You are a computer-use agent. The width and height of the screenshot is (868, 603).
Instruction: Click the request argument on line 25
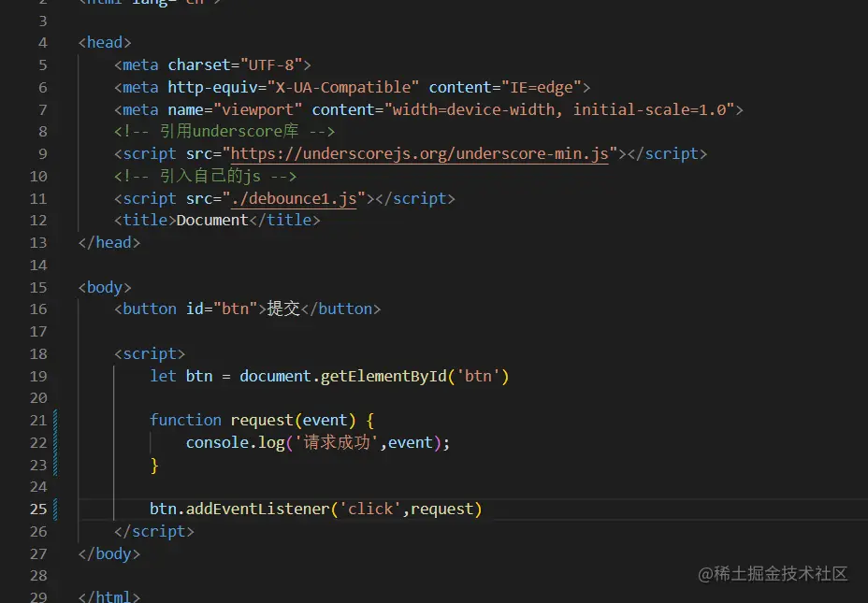pos(442,509)
